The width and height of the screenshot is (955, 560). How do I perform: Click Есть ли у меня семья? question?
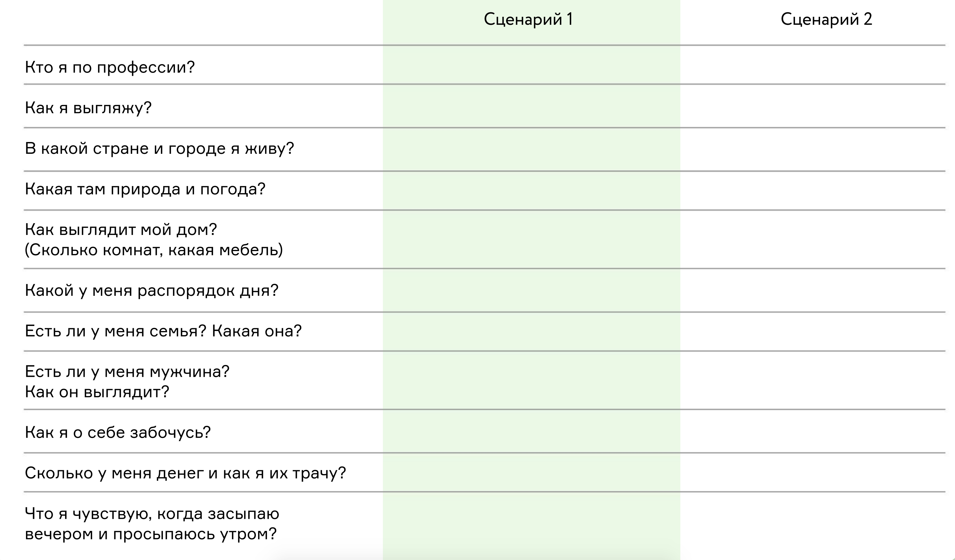115,331
